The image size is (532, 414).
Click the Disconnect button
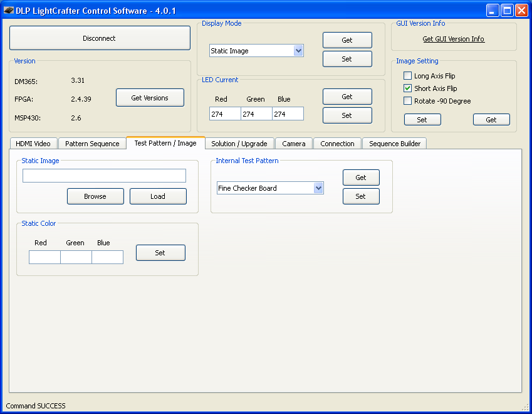[100, 38]
